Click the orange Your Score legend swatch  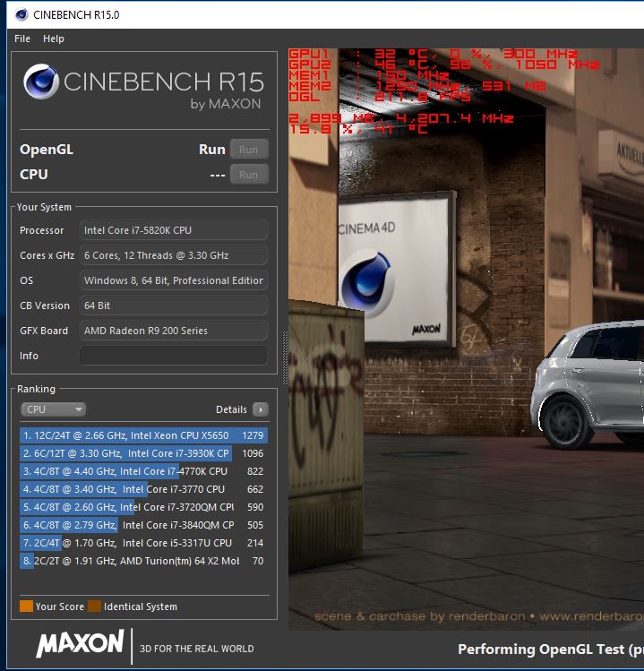pyautogui.click(x=27, y=606)
